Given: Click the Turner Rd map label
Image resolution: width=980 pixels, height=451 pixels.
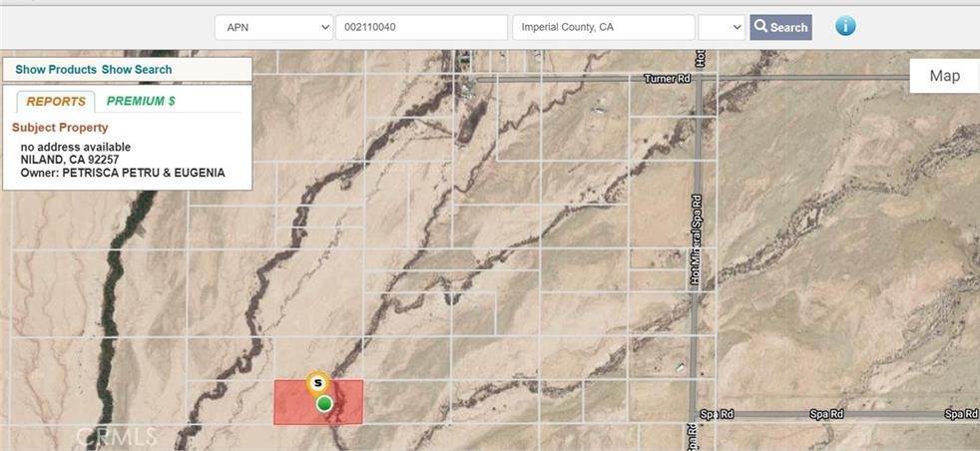Looking at the screenshot, I should coord(668,79).
